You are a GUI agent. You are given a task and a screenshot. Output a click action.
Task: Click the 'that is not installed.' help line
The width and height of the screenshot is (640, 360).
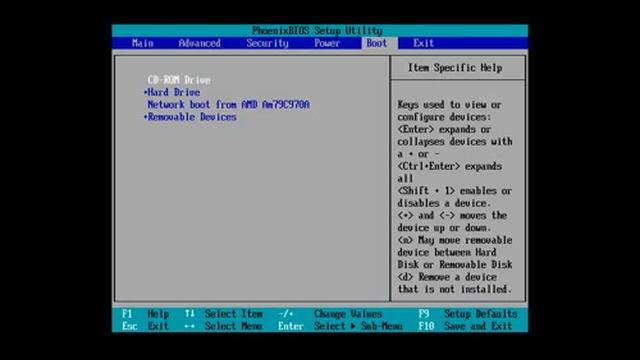click(454, 289)
